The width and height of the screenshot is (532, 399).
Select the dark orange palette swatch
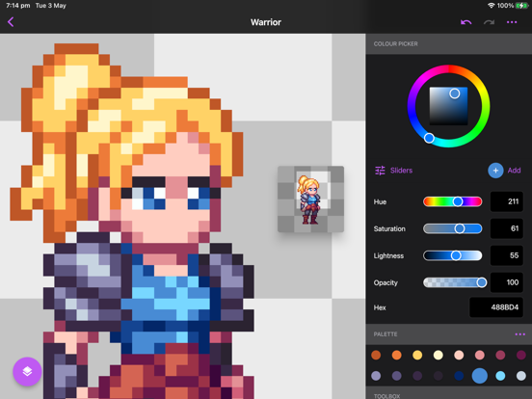(376, 355)
